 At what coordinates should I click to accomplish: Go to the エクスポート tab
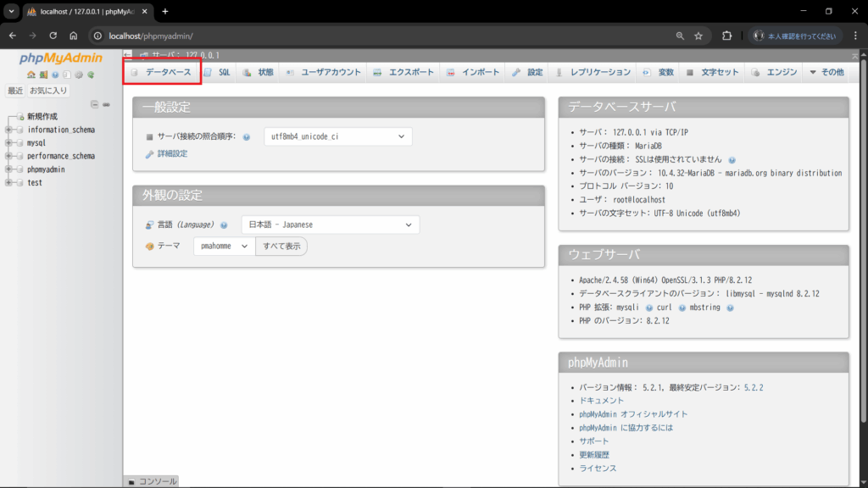point(403,73)
